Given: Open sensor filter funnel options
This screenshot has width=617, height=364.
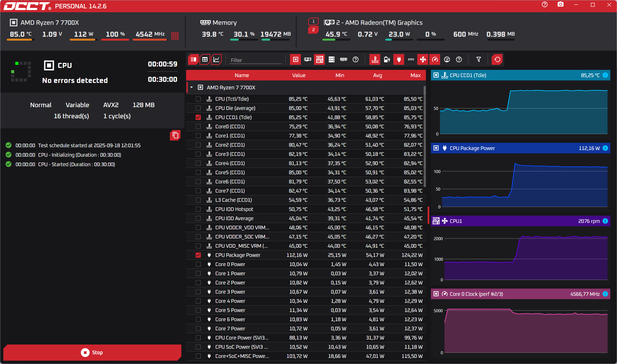Looking at the screenshot, I should (x=479, y=60).
